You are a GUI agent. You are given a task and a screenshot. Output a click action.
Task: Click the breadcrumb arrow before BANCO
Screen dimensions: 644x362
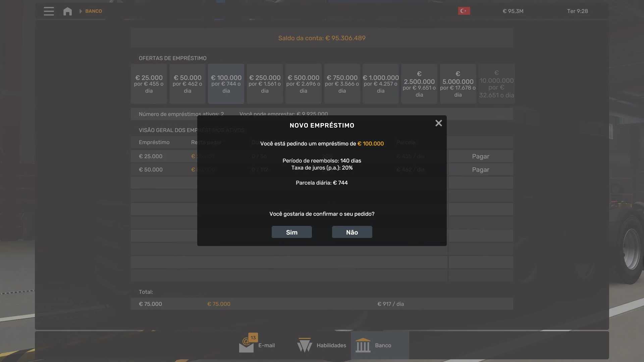coord(80,11)
